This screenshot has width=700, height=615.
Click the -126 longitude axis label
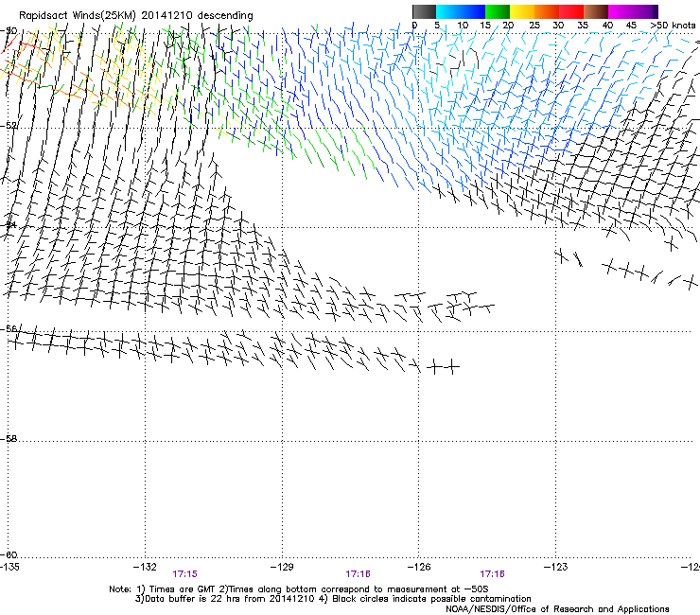tap(419, 567)
